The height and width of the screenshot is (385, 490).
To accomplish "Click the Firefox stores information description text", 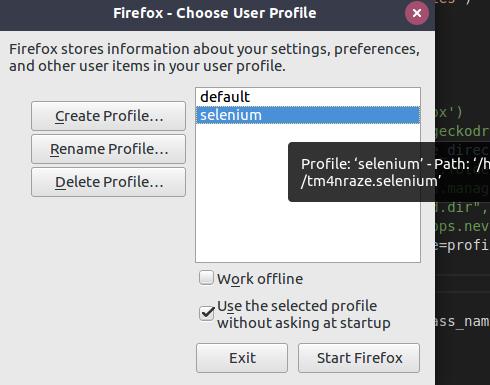I will click(214, 57).
